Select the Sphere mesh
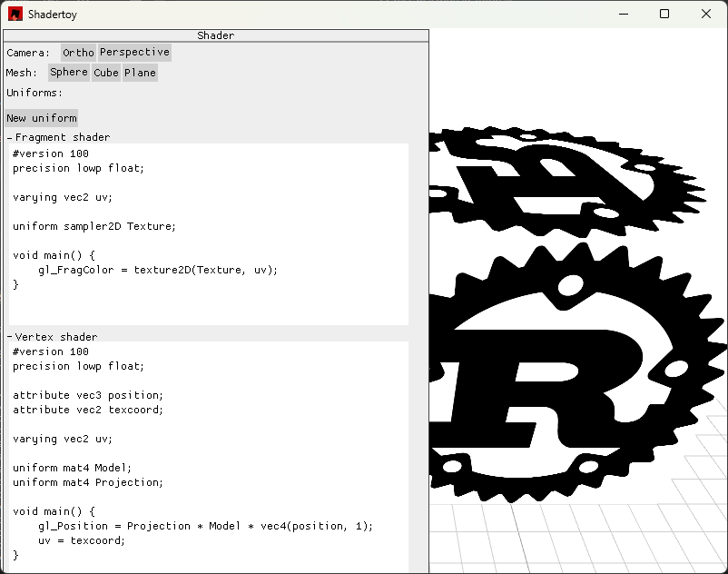The width and height of the screenshot is (728, 574). point(69,73)
